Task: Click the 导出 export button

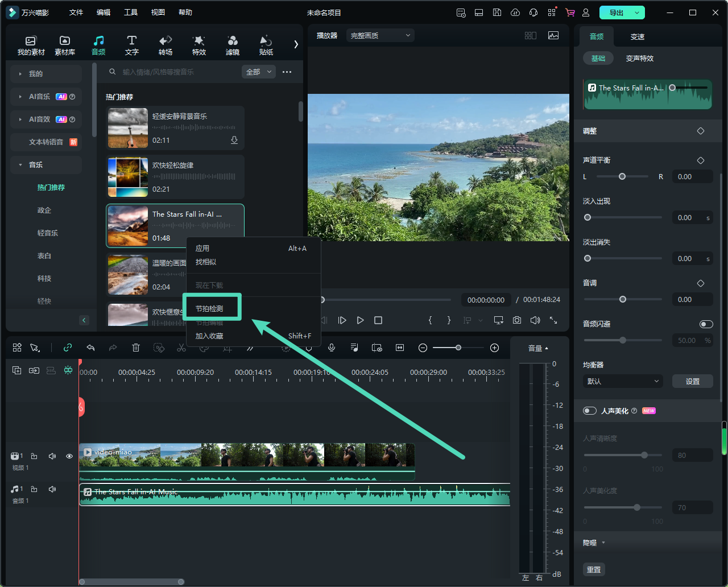Action: 617,13
